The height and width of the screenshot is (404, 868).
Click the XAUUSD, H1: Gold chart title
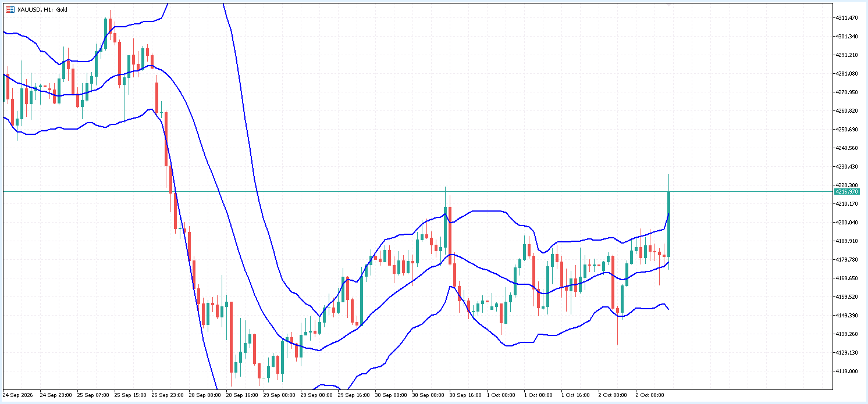pos(42,9)
